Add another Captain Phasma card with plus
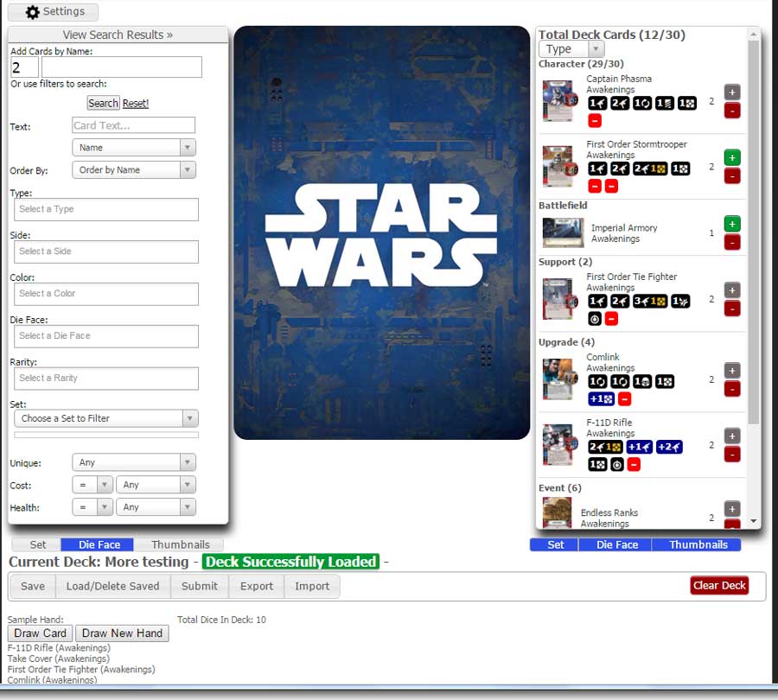 tap(732, 92)
